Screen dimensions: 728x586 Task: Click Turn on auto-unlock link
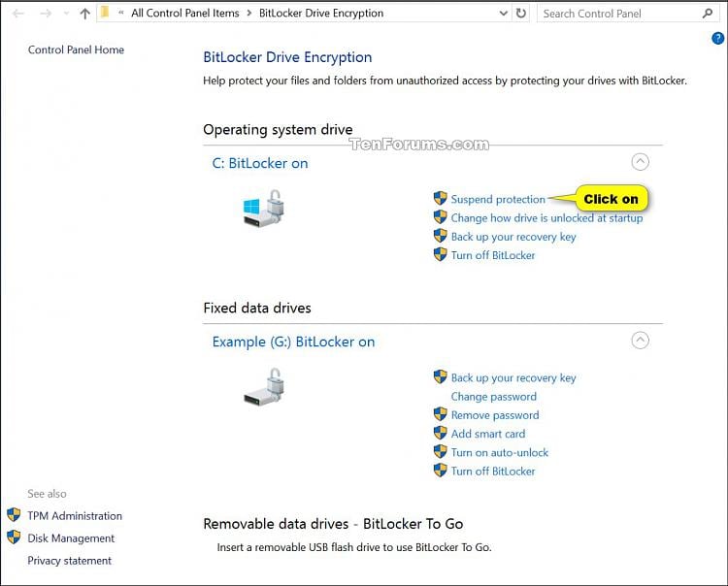tap(500, 452)
